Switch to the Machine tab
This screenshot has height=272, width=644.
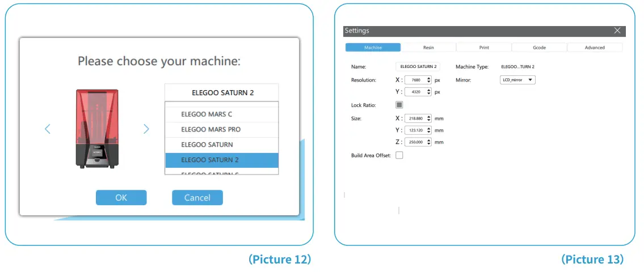(373, 48)
